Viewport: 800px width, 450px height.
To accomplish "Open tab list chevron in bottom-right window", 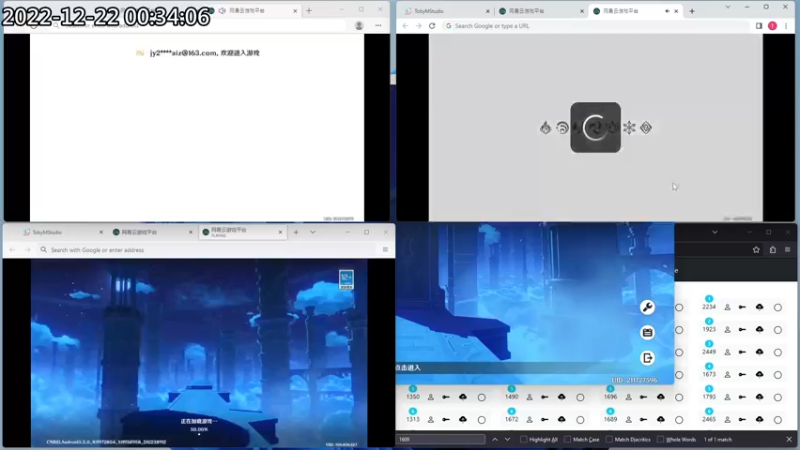I will pos(715,232).
